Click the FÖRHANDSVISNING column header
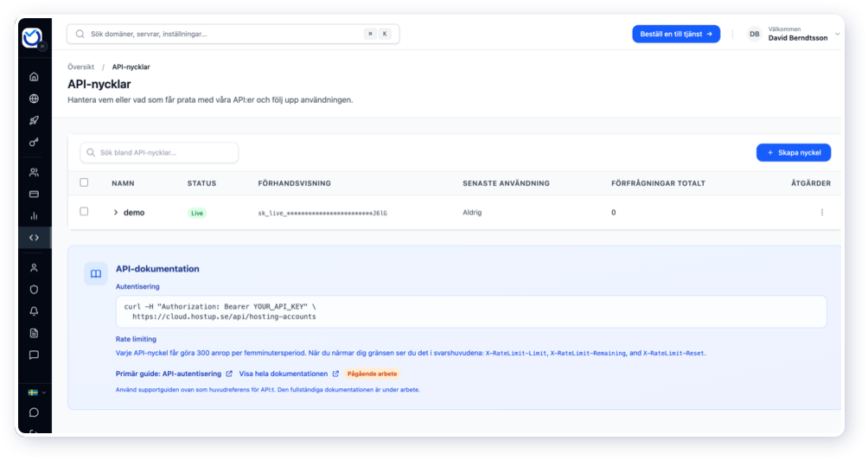 tap(295, 183)
